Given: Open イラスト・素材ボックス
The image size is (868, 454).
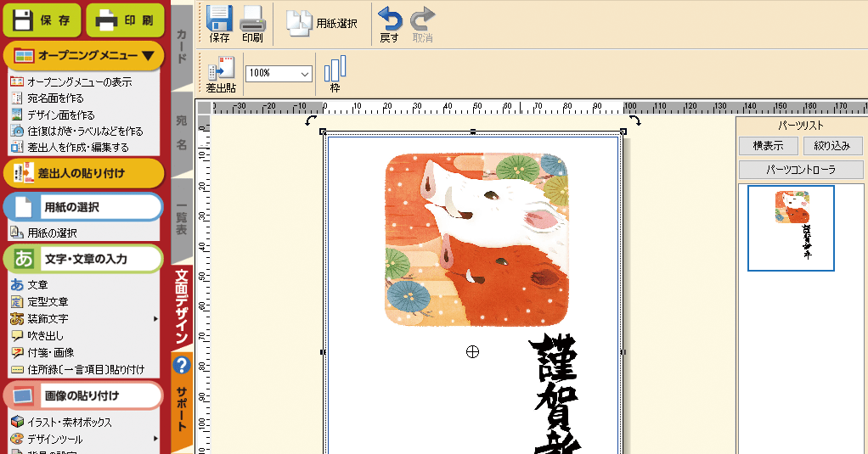Looking at the screenshot, I should 69,422.
